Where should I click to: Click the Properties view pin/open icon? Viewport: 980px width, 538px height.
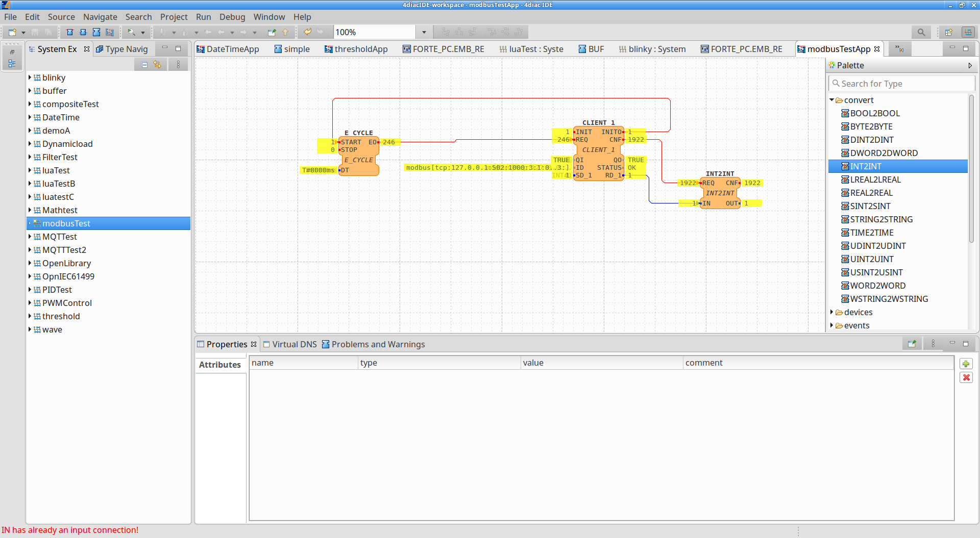pyautogui.click(x=912, y=344)
